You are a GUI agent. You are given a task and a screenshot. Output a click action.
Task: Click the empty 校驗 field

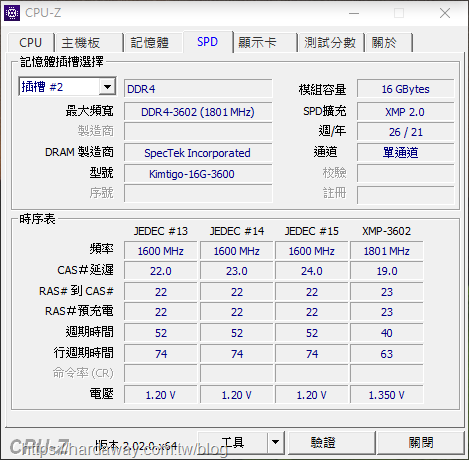405,173
